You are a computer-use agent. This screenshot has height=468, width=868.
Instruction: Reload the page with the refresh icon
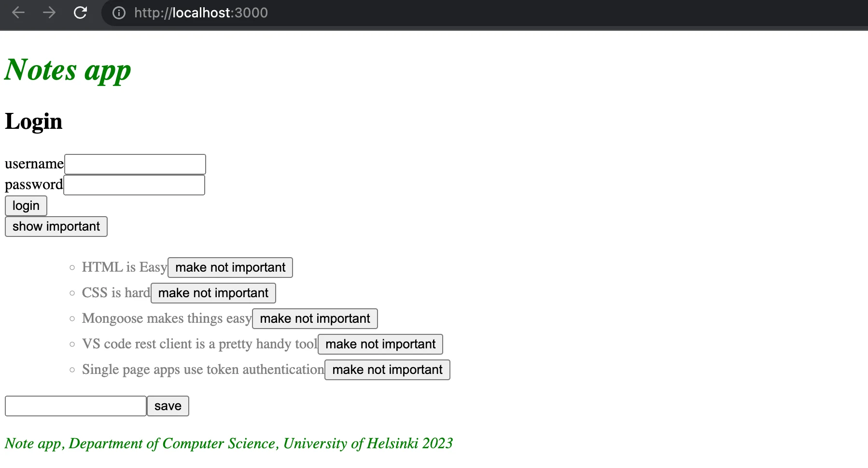pos(80,13)
